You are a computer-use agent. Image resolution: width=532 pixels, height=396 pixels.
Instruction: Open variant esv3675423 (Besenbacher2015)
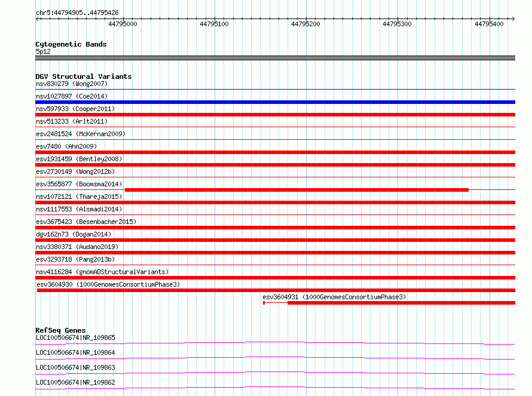point(86,222)
